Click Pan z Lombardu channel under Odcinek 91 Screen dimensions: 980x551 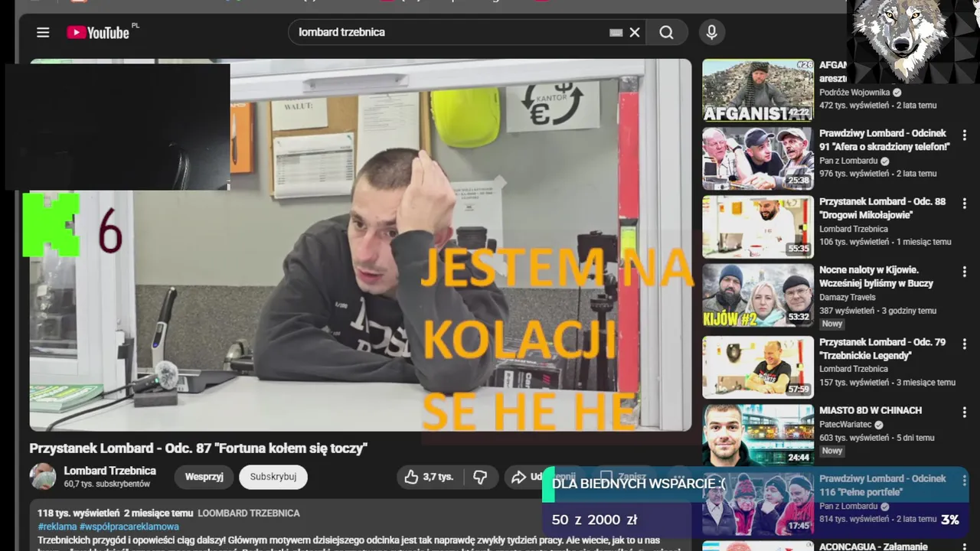click(x=848, y=161)
